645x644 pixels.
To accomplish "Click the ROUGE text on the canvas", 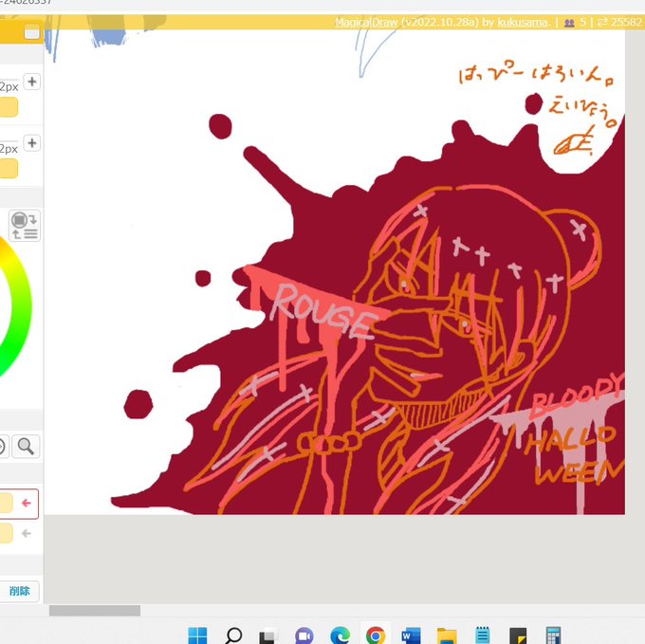I will tap(322, 313).
